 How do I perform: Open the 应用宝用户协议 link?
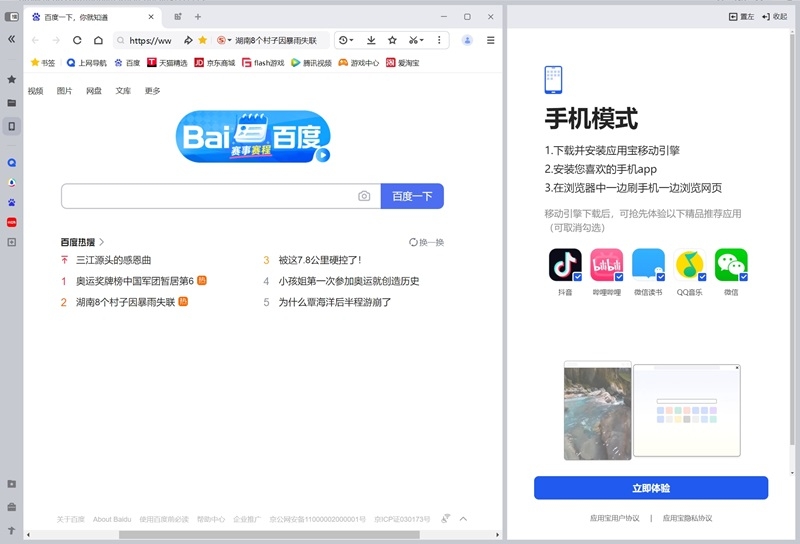pos(614,518)
